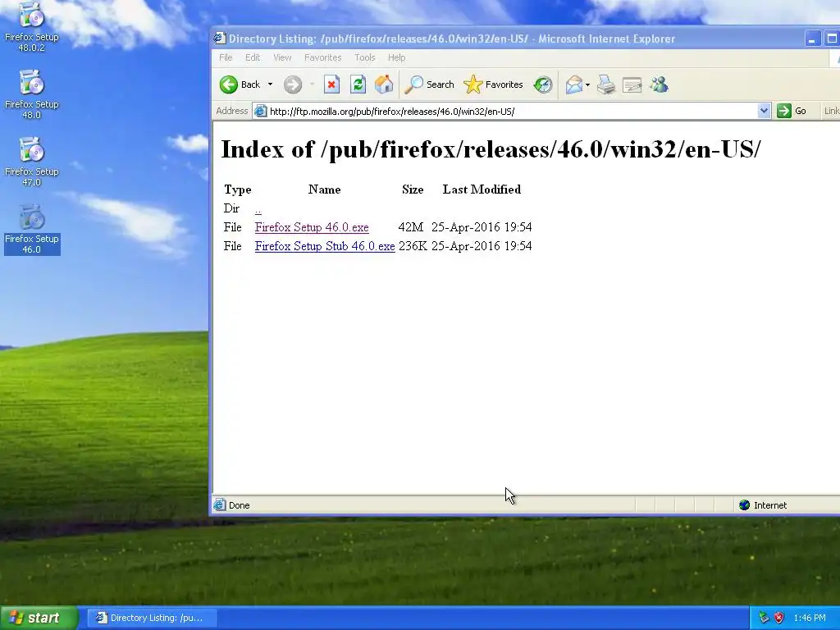Image resolution: width=840 pixels, height=630 pixels.
Task: Click the green Back arrow button
Action: click(x=229, y=84)
